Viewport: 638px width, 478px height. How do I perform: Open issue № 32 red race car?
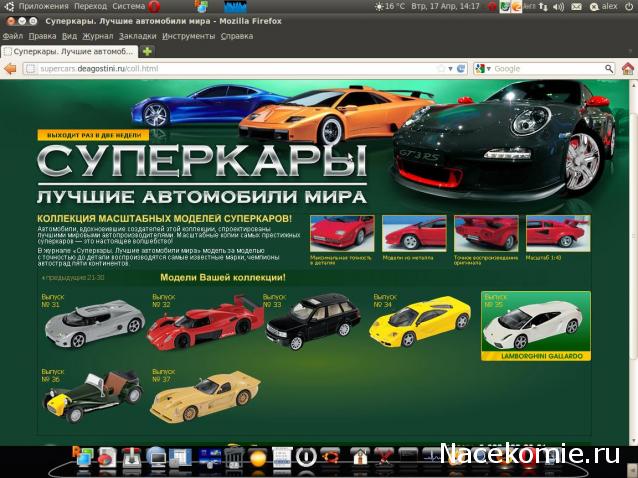click(205, 323)
